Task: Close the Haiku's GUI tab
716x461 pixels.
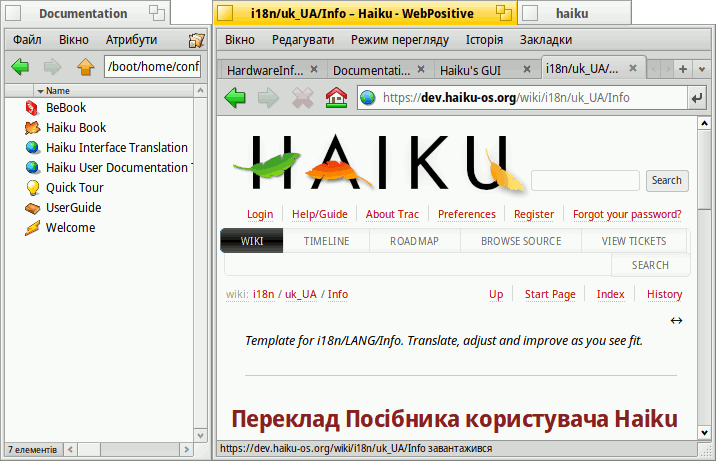Action: [526, 69]
